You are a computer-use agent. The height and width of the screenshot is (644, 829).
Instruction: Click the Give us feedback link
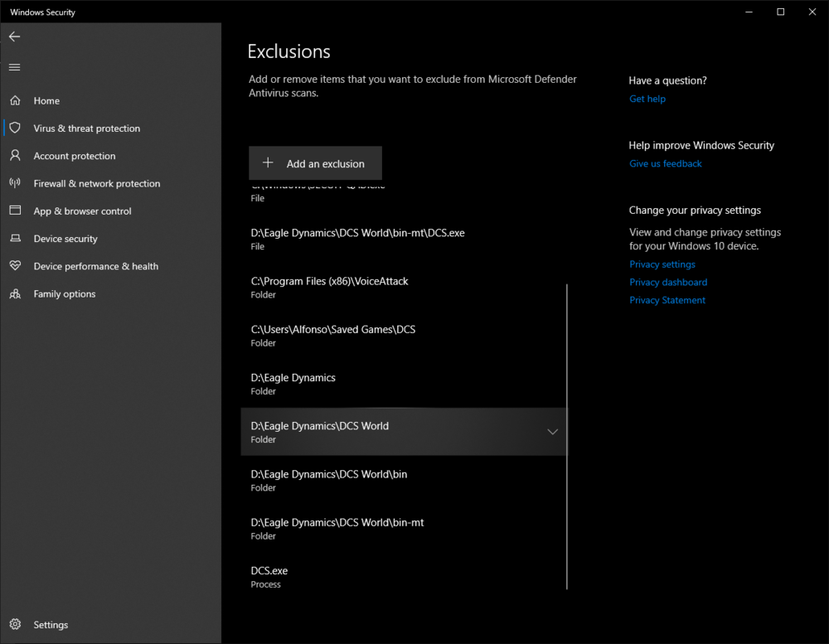[x=665, y=163]
